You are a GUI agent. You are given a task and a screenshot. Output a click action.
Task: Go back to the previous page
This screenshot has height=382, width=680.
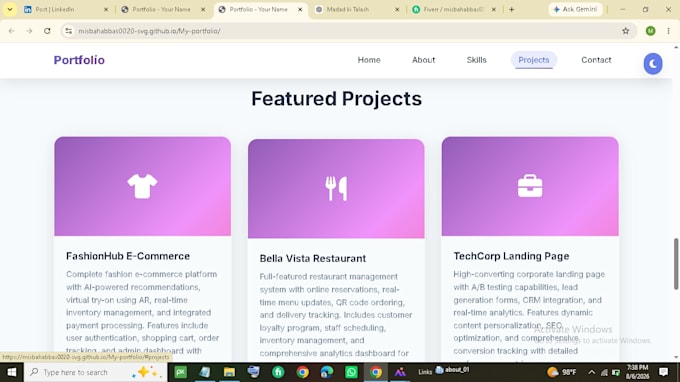coord(12,31)
